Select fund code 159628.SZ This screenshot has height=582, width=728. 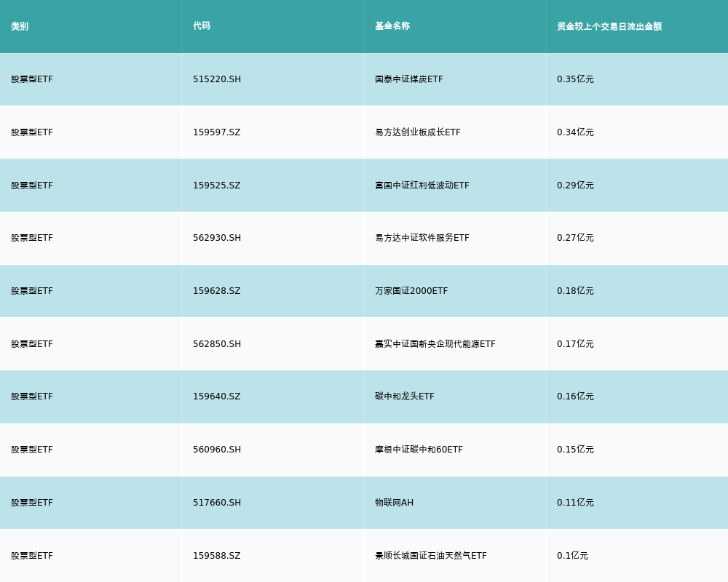coord(217,291)
